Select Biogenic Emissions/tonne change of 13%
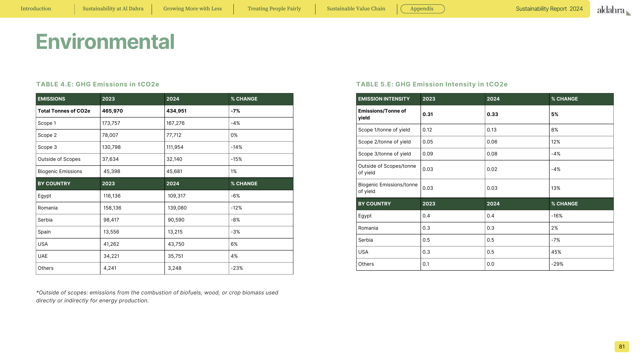Image resolution: width=644 pixels, height=362 pixels. (556, 188)
